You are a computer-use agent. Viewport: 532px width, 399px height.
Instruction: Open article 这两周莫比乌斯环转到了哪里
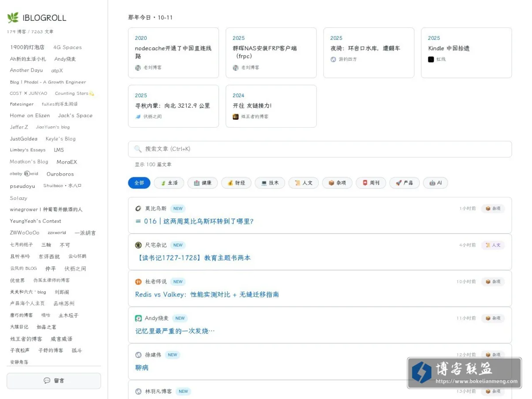coord(195,221)
